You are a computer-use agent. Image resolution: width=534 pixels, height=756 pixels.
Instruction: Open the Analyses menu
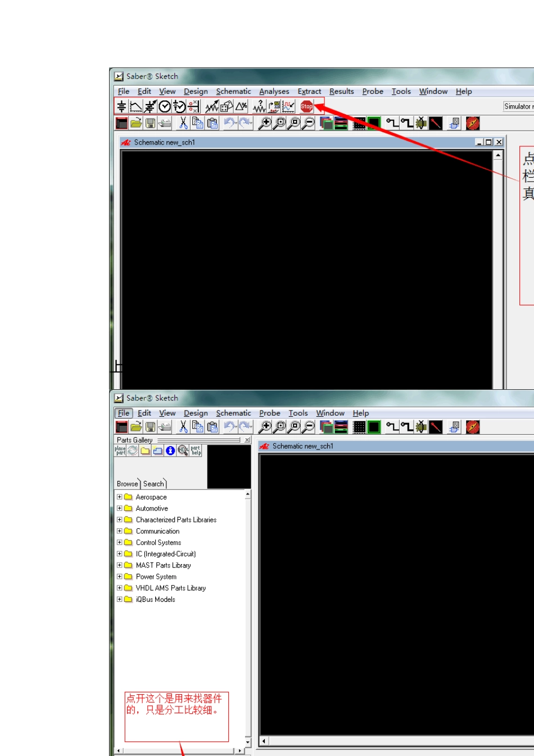[x=274, y=91]
